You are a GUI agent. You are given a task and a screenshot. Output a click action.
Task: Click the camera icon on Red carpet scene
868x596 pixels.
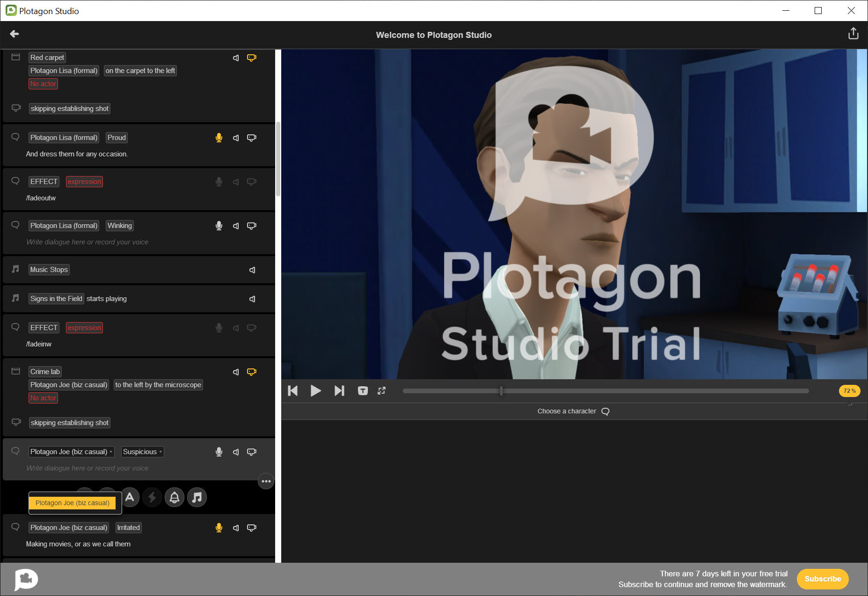click(x=252, y=58)
